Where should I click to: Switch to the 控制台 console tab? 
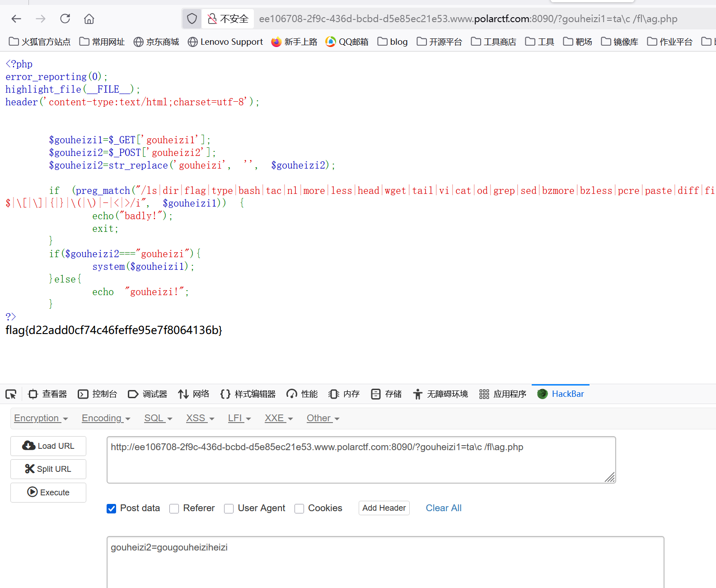tap(98, 394)
